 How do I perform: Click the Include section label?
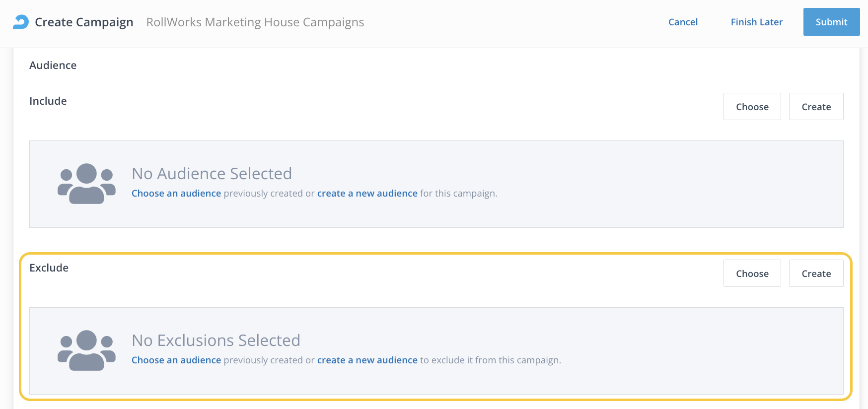48,101
